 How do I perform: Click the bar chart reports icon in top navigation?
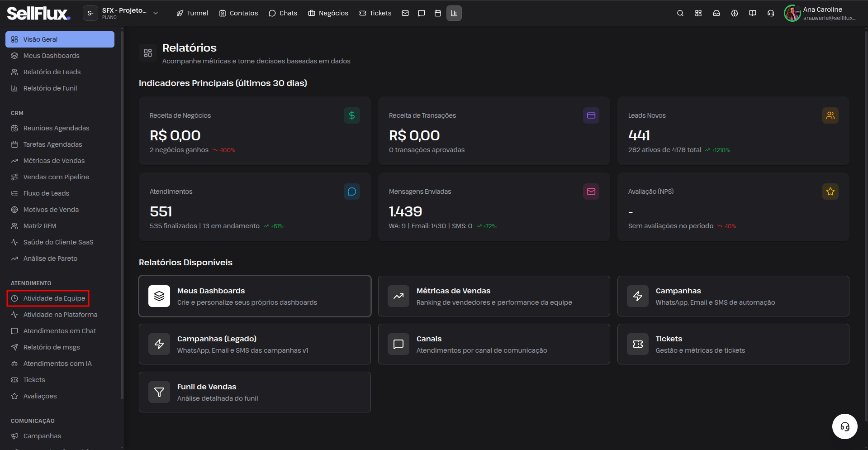coord(454,13)
